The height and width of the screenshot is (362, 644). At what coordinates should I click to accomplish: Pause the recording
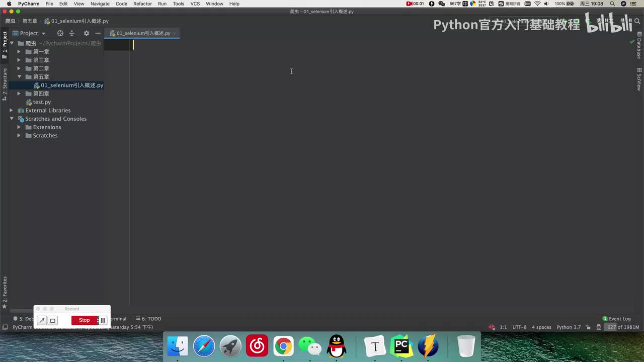pyautogui.click(x=103, y=320)
